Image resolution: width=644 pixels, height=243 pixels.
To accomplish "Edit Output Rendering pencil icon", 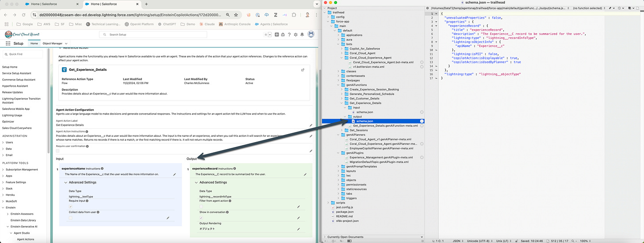I will 299,229.
